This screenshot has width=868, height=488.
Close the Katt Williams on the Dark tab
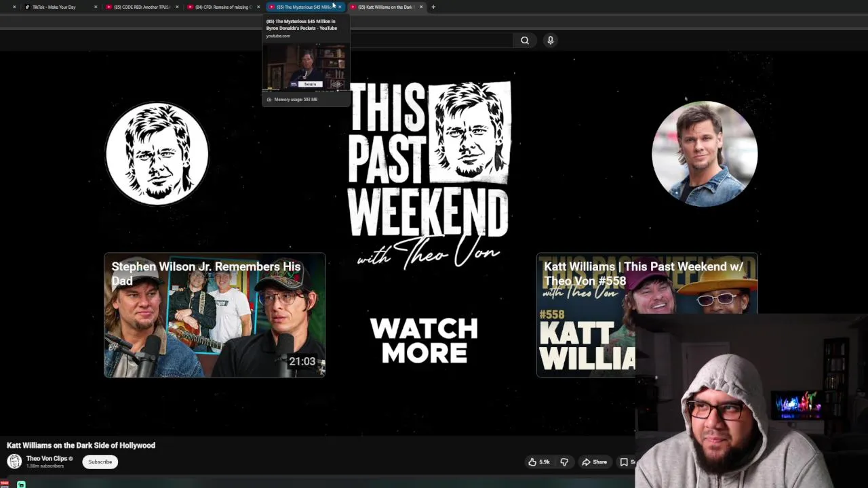[x=421, y=7]
